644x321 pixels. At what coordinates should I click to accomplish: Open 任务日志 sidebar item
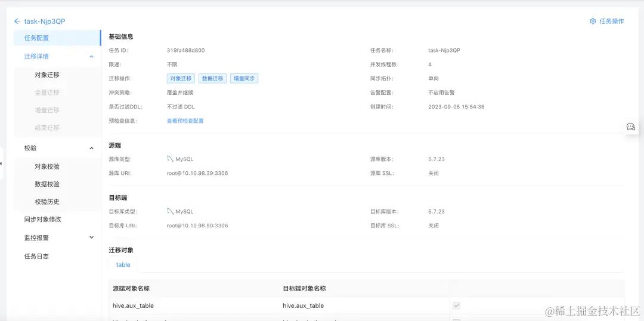pos(36,256)
